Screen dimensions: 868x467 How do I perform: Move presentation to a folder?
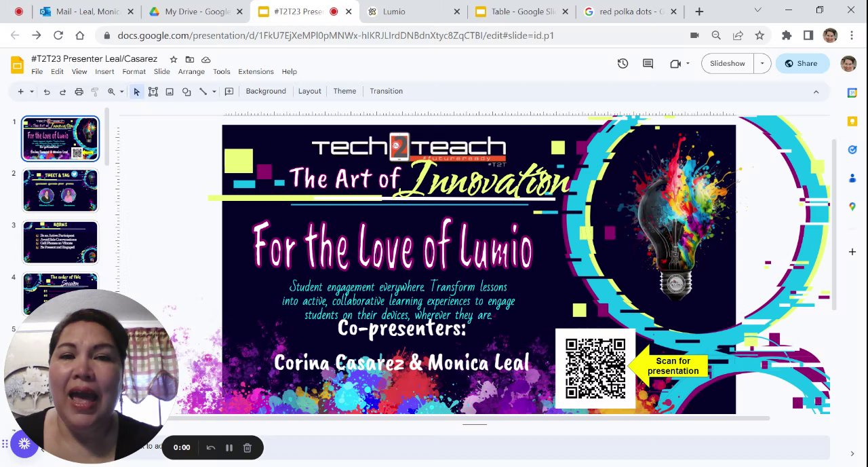pos(190,60)
